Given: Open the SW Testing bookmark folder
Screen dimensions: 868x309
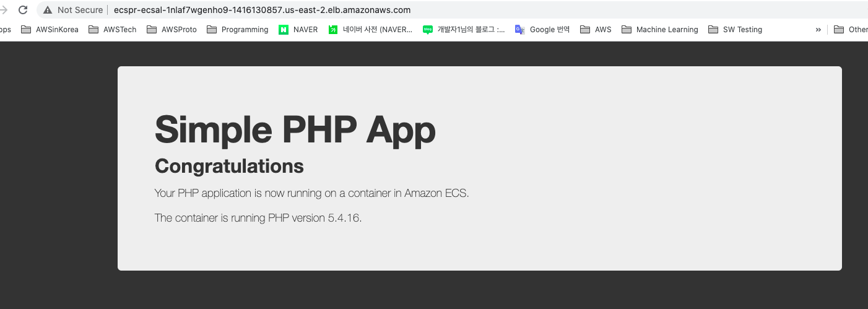Looking at the screenshot, I should coord(735,29).
